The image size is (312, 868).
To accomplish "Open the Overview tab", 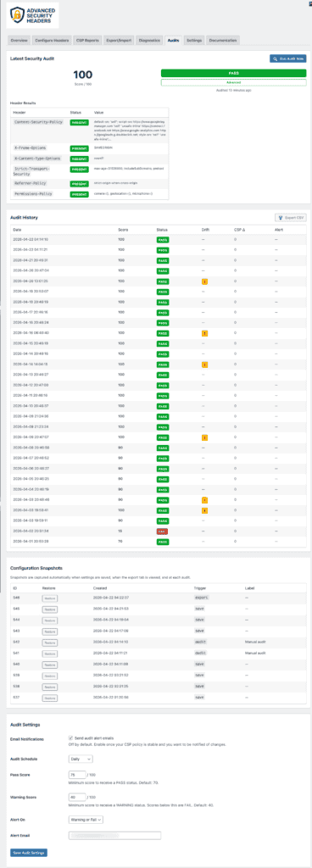I will click(x=19, y=41).
